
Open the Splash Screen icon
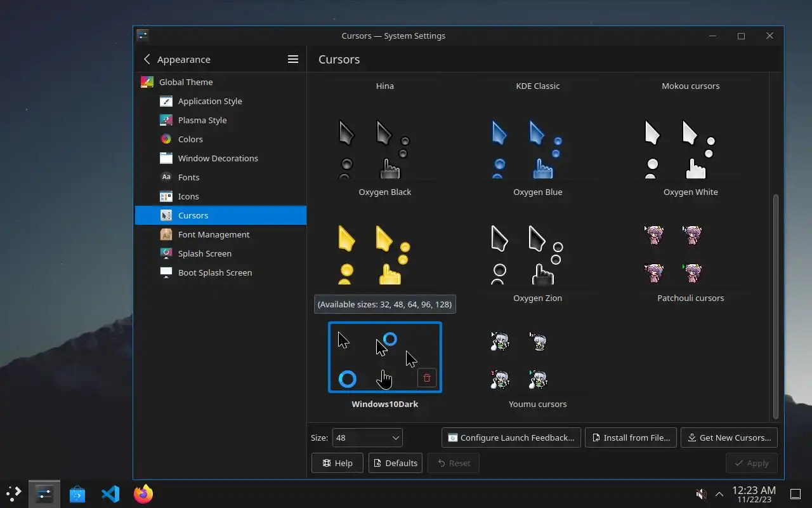[x=166, y=253]
